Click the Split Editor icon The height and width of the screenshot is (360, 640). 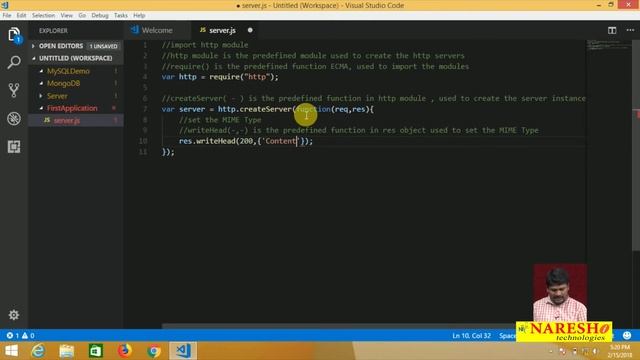[612, 30]
